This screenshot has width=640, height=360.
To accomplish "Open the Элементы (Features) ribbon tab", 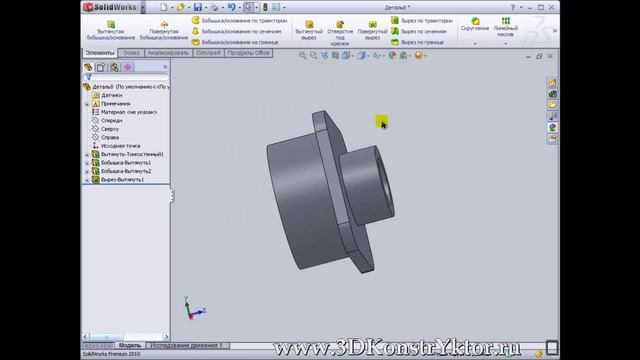I will coord(100,53).
